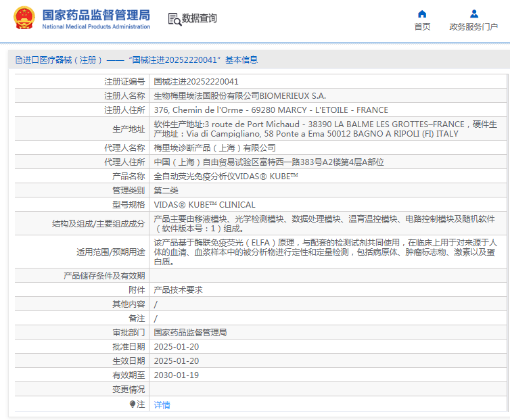The image size is (510, 420).
Task: Select the 产品名称 label
Action: (129, 176)
